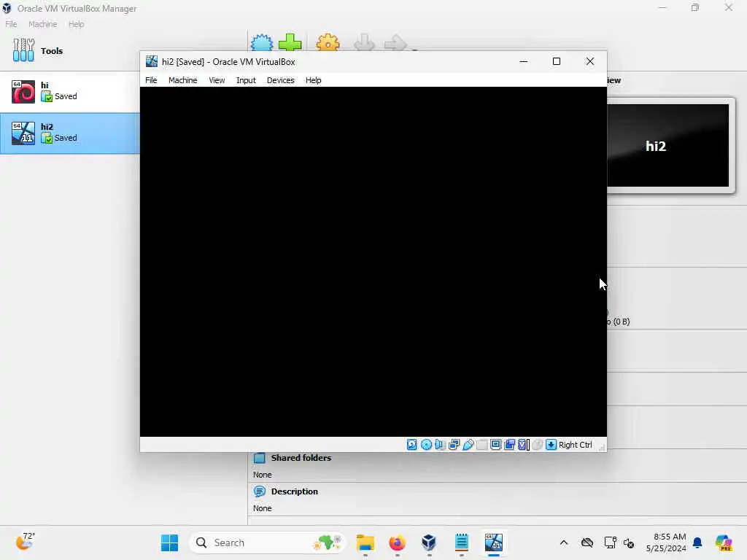Viewport: 747px width, 560px height.
Task: Click the Shared folders section header
Action: [x=301, y=458]
